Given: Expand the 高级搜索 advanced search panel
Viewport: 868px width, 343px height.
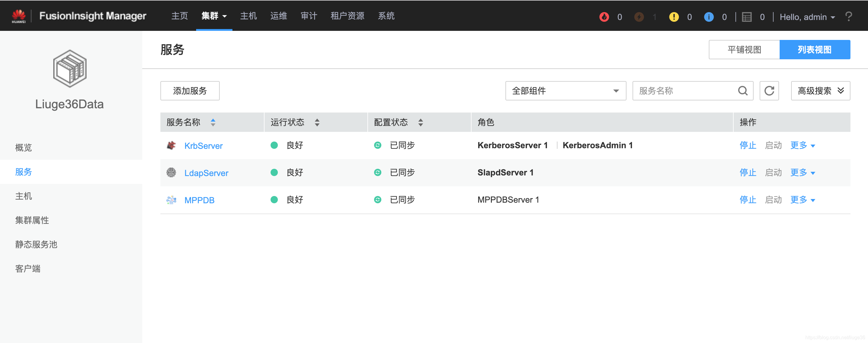Looking at the screenshot, I should pos(820,90).
